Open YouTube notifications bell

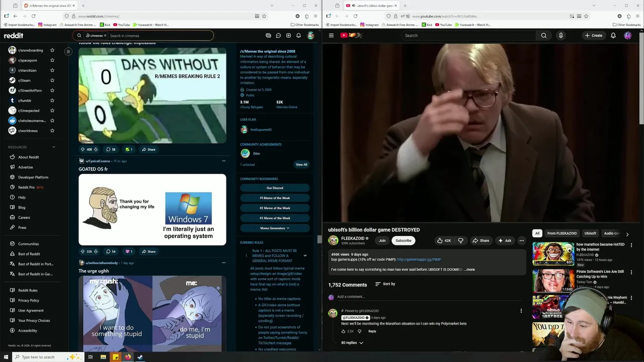click(613, 35)
